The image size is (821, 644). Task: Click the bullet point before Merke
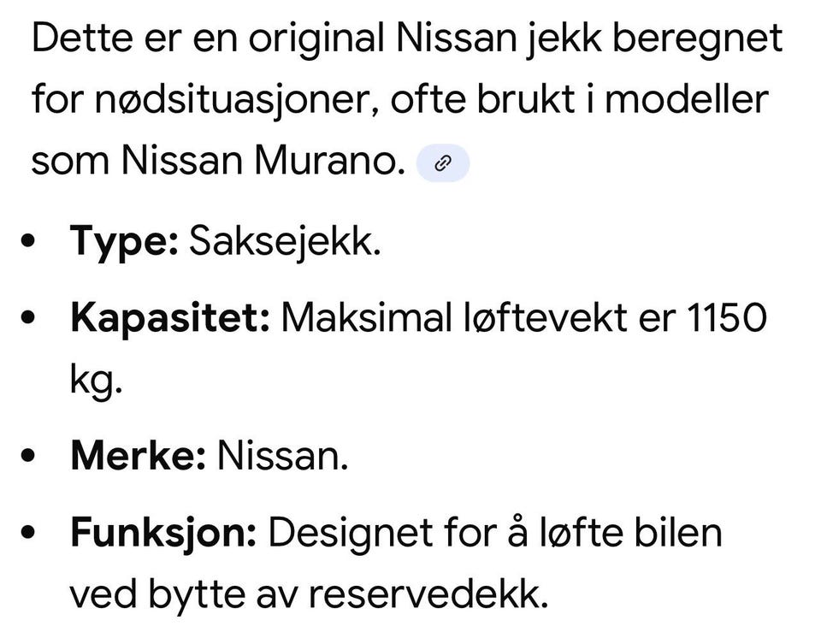(x=28, y=456)
